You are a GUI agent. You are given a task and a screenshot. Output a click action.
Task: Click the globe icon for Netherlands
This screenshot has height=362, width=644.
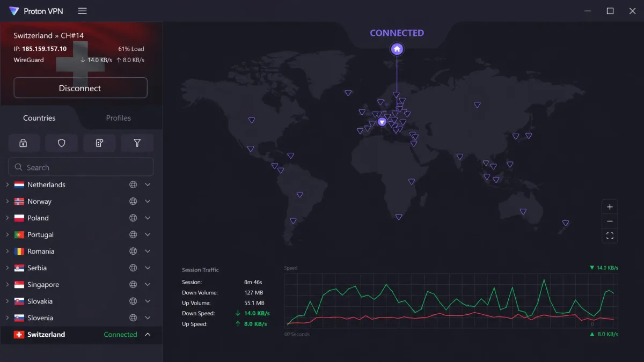133,184
